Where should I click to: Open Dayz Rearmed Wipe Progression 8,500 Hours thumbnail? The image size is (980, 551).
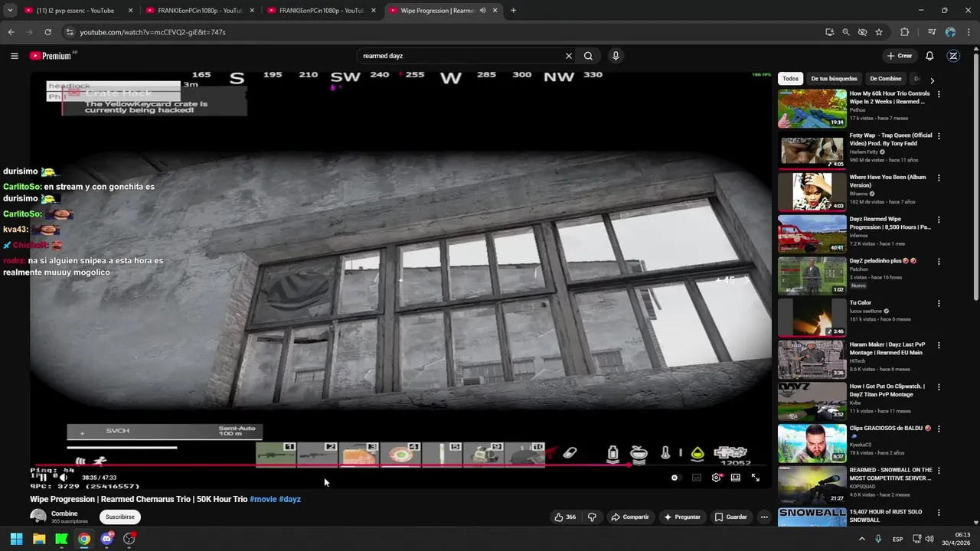click(812, 233)
